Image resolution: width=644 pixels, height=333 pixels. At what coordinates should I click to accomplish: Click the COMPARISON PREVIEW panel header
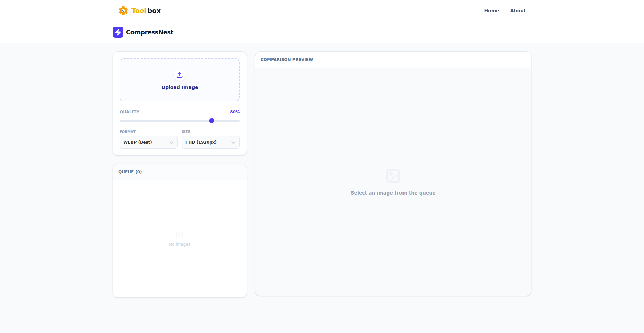pyautogui.click(x=287, y=59)
